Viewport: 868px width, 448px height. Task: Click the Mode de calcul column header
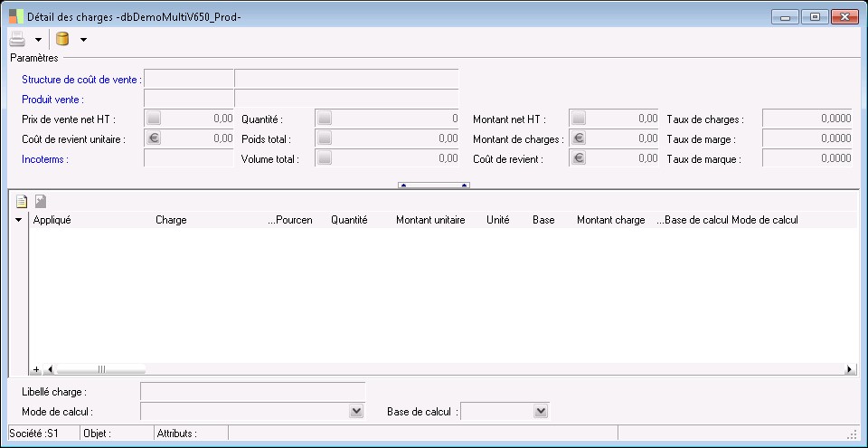765,220
